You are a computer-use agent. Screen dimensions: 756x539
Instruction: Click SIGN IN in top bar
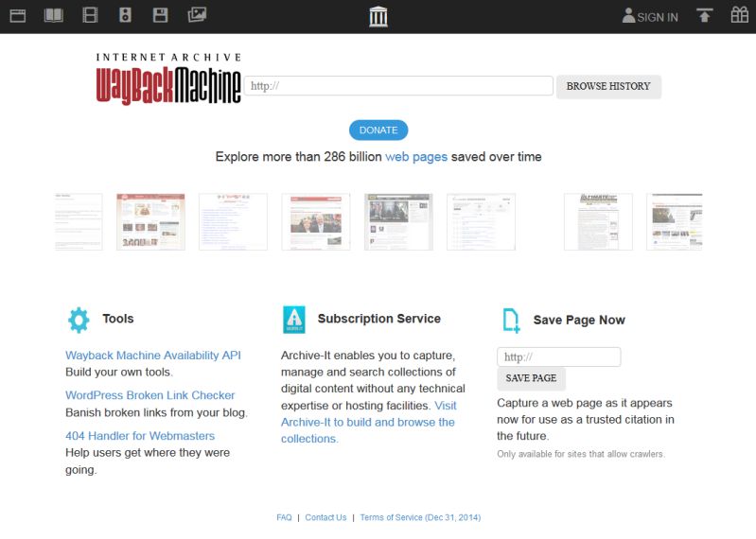[650, 16]
